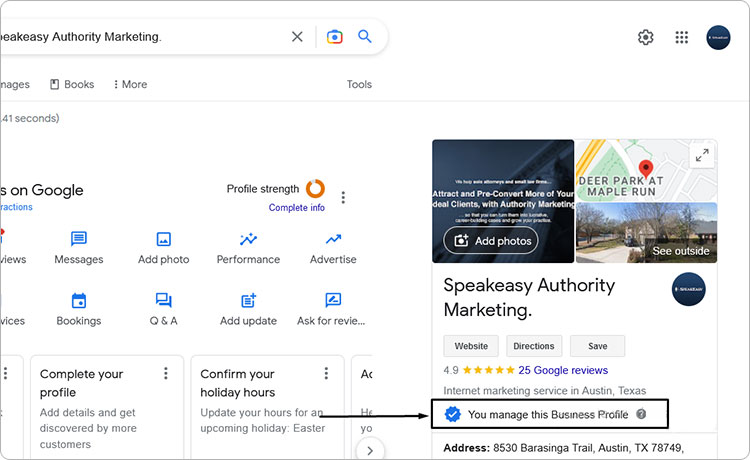Open search Tools
The width and height of the screenshot is (750, 460).
359,84
